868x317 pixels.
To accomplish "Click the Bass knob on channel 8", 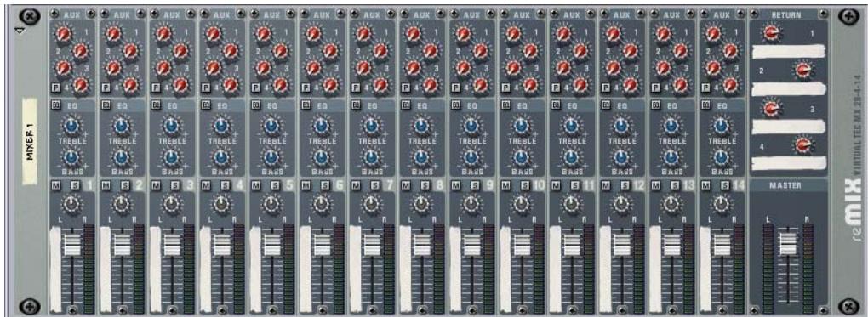I will click(x=421, y=159).
